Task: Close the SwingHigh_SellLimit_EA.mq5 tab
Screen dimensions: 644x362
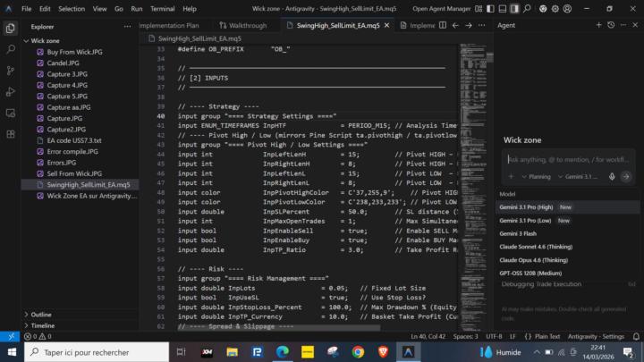Action: [x=386, y=25]
